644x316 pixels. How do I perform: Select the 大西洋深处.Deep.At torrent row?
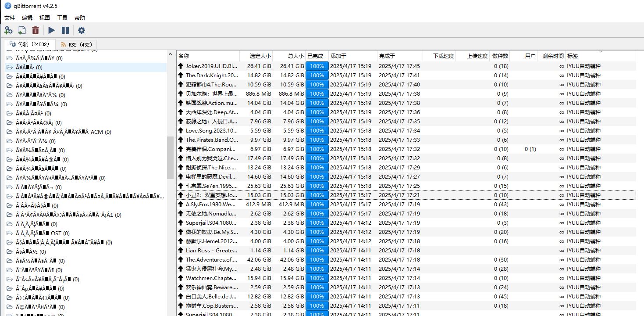pyautogui.click(x=406, y=112)
